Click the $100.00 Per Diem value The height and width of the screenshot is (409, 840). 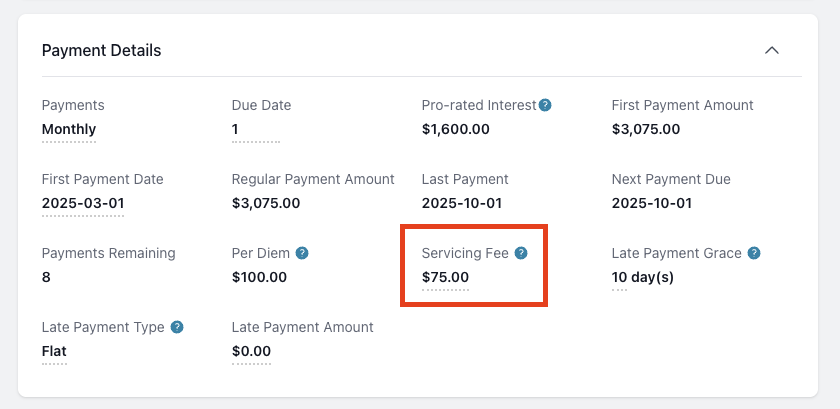click(259, 277)
